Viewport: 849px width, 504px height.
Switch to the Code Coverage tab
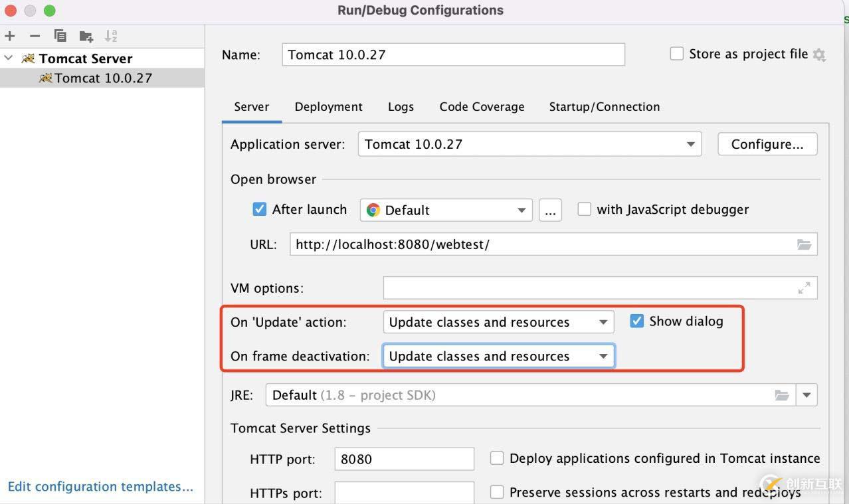pos(482,107)
